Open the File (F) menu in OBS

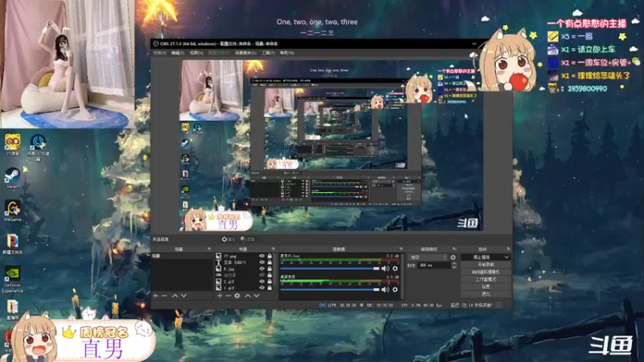tap(159, 53)
